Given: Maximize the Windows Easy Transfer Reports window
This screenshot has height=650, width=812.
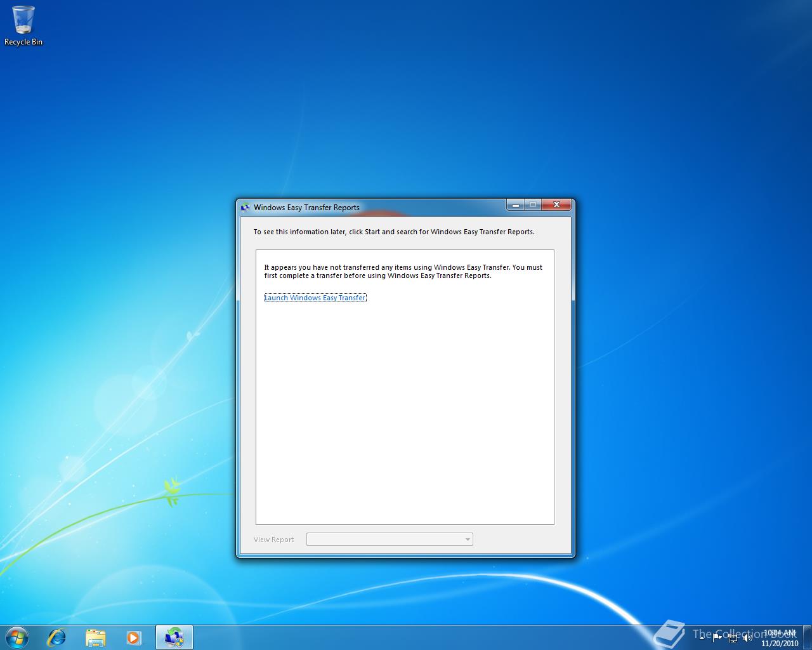Looking at the screenshot, I should 533,204.
